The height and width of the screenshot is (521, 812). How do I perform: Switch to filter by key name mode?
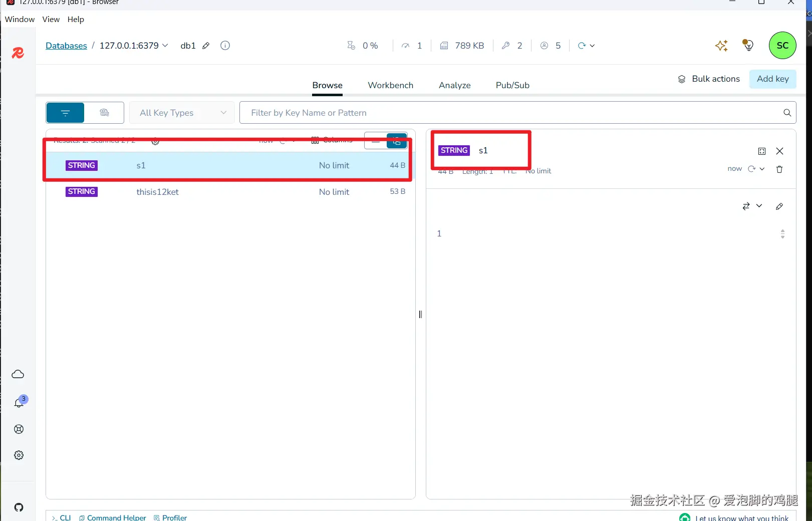tap(65, 113)
